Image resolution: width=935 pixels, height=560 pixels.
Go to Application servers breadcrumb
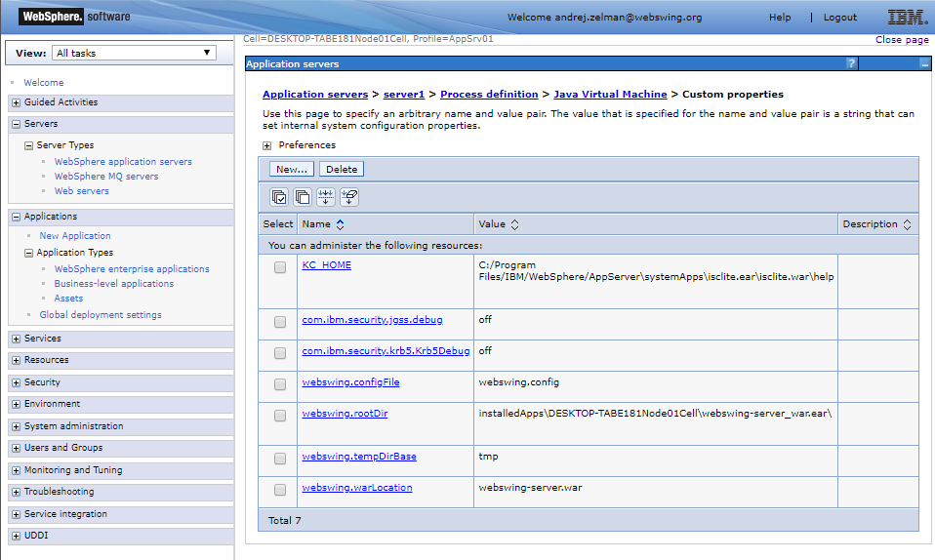(315, 95)
